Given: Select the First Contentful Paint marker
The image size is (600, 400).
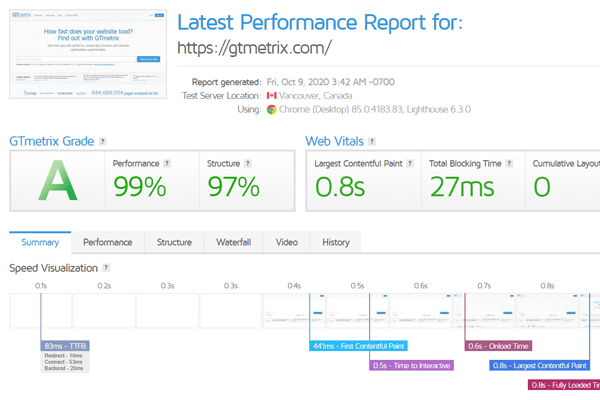Looking at the screenshot, I should (359, 346).
